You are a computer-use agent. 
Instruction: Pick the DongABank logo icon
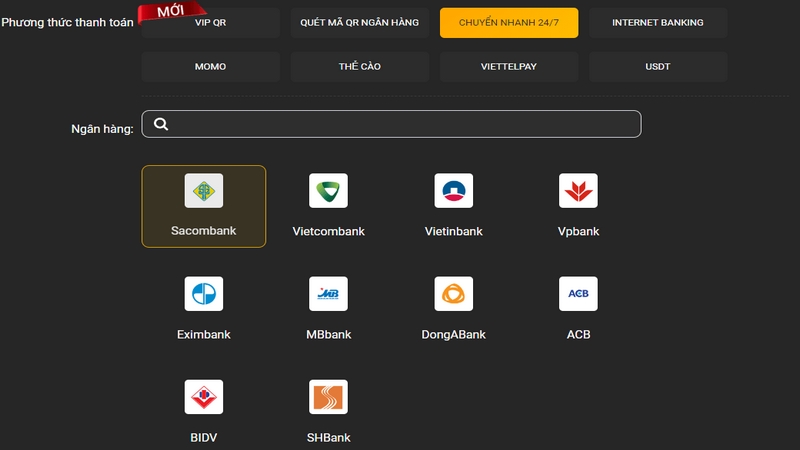click(453, 294)
